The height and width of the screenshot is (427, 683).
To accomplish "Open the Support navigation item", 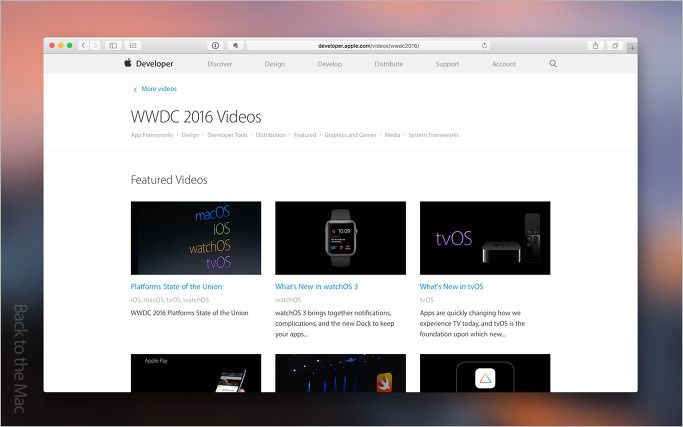I will pos(447,64).
